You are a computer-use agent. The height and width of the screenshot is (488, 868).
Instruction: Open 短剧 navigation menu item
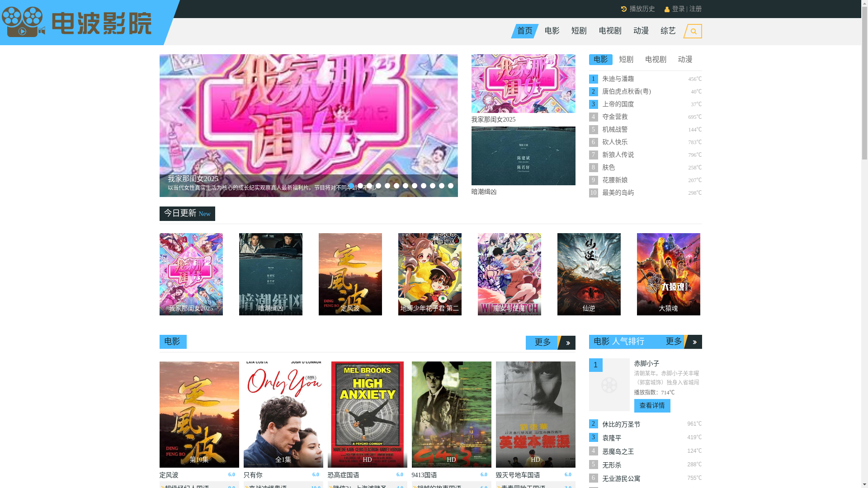(x=579, y=31)
